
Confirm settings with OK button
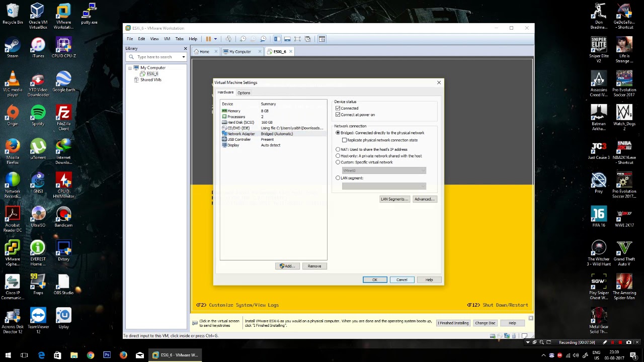(375, 280)
